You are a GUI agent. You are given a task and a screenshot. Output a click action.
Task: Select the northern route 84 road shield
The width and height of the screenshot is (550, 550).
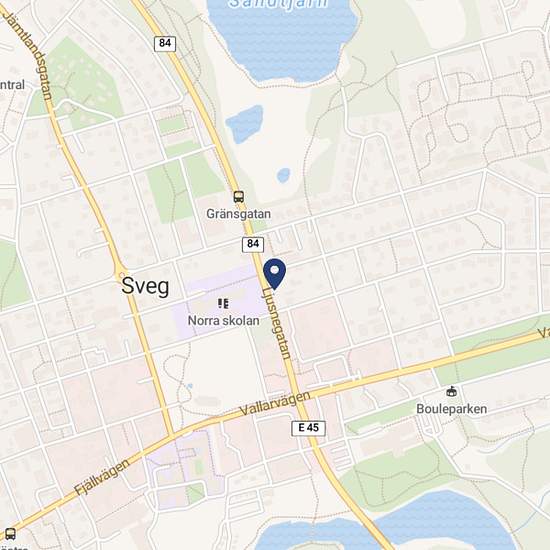pos(165,44)
